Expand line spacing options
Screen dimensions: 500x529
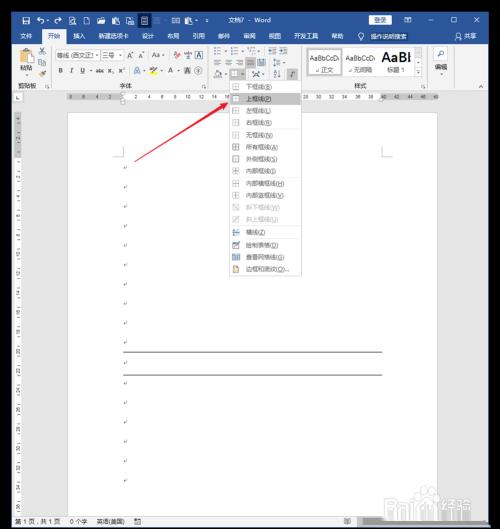click(x=279, y=62)
